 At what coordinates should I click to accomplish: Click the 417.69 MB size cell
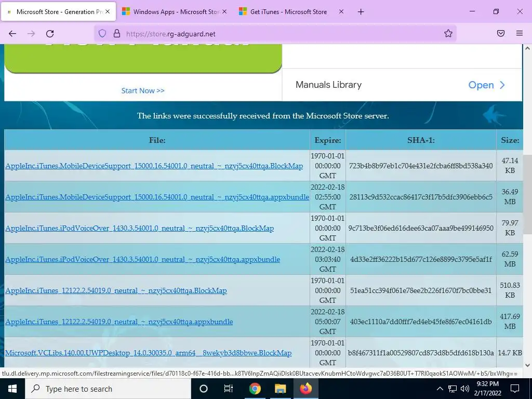[x=510, y=321]
